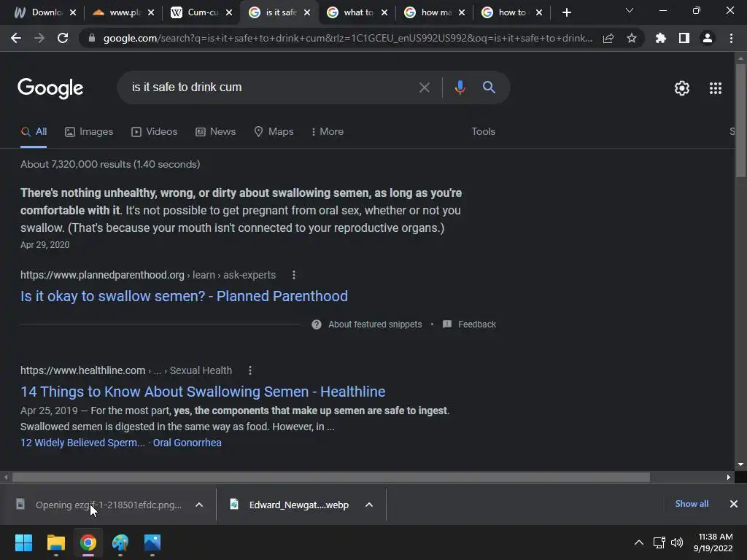
Task: Open the Google apps grid
Action: (x=716, y=88)
